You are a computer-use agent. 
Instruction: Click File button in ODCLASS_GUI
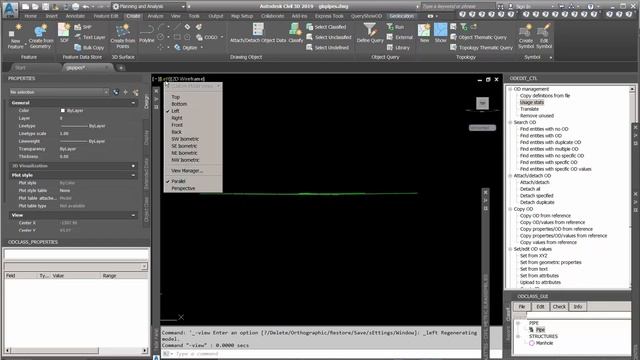[x=522, y=307]
